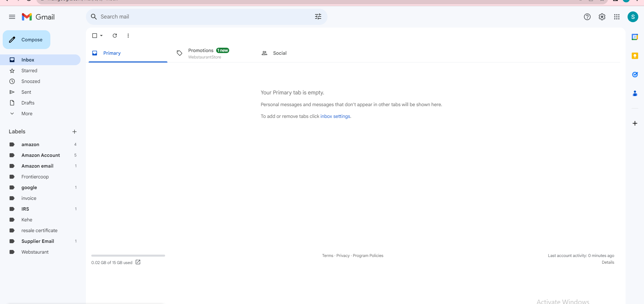Image resolution: width=644 pixels, height=304 pixels.
Task: Click the "0.02 GB of 15 GB used" text
Action: tap(112, 263)
